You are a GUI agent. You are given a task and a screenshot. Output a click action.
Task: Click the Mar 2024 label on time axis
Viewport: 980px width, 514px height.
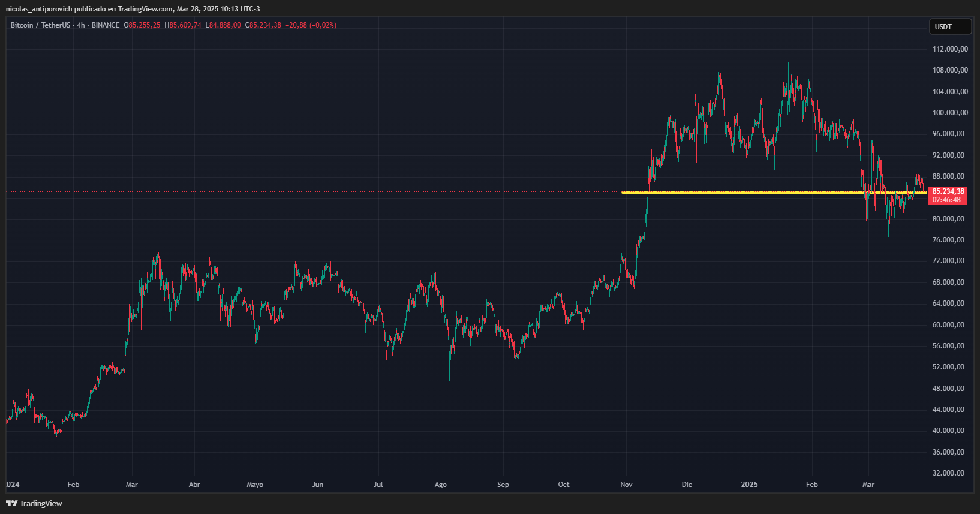[x=132, y=485]
